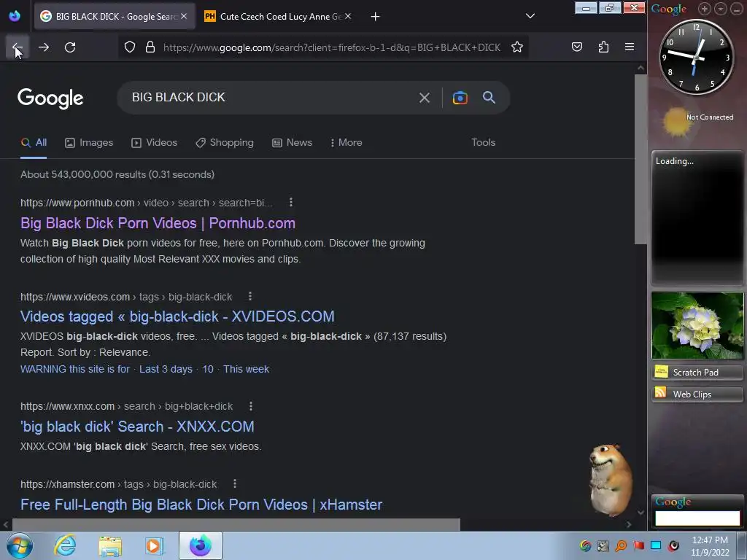Follow the 'Last 3 days' sublink
The height and width of the screenshot is (560, 747).
pos(166,369)
